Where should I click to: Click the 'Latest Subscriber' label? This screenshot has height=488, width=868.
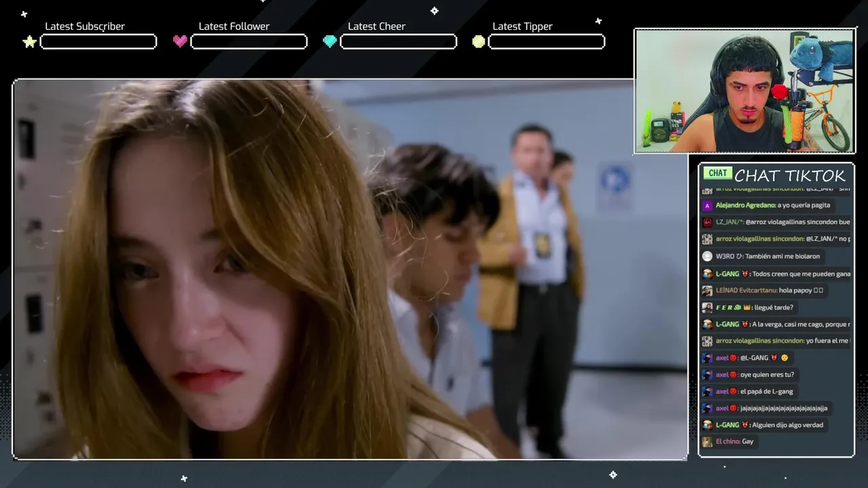pos(85,26)
